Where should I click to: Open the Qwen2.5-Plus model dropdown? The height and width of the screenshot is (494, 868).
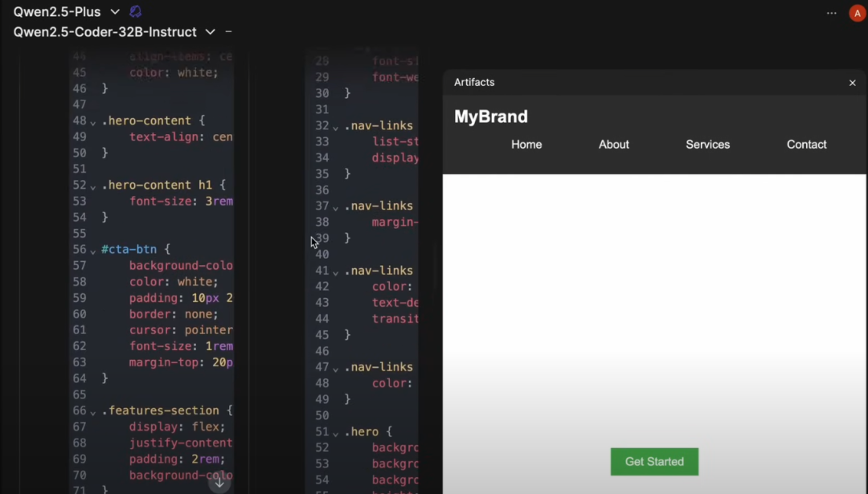(x=115, y=12)
